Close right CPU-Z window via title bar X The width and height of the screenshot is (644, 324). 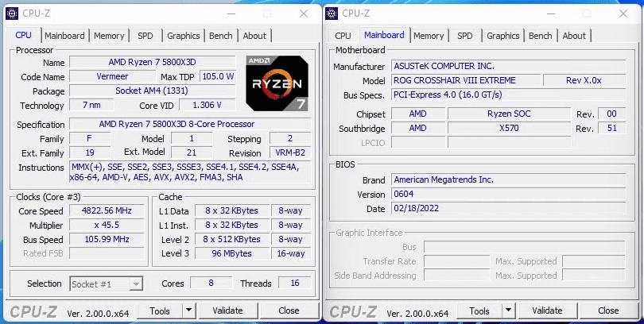(623, 13)
